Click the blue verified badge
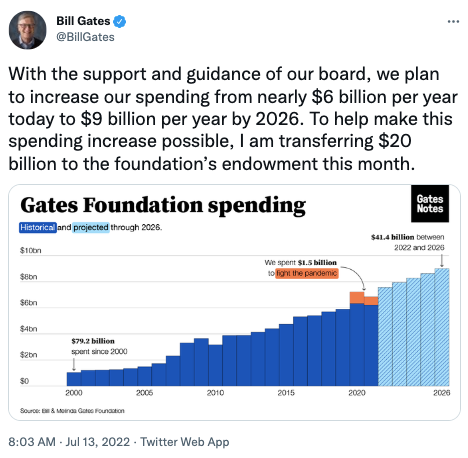This screenshot has width=468, height=458. 119,21
